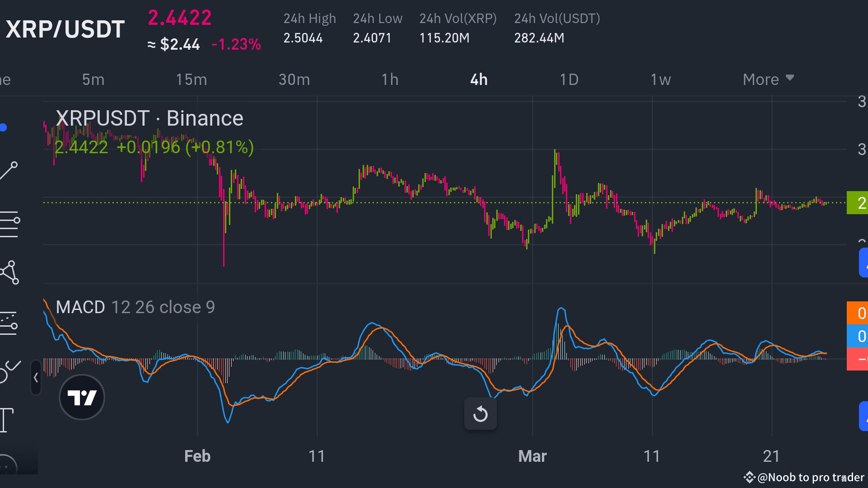868x488 pixels.
Task: Click the XRP/USDT pair title
Action: 65,29
